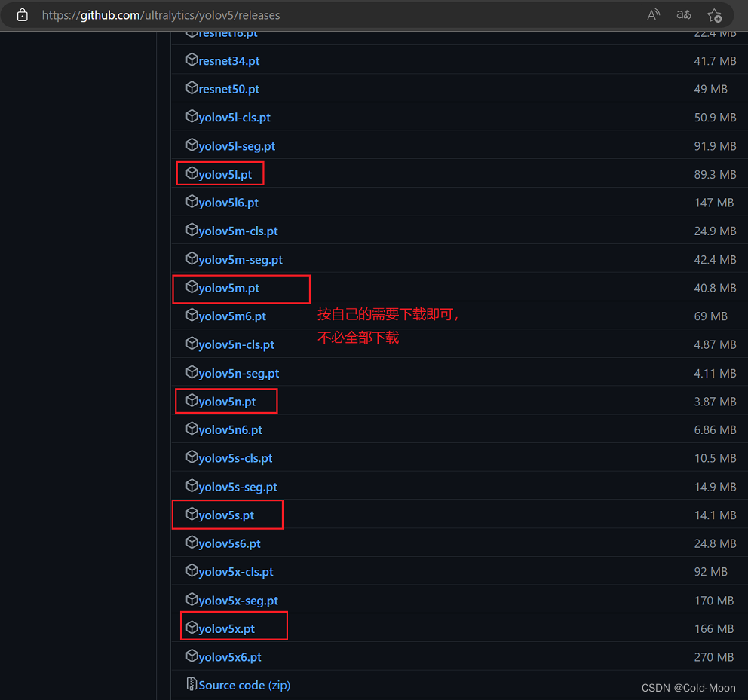Open the yolov5s-cls.pt download link
748x700 pixels.
236,458
